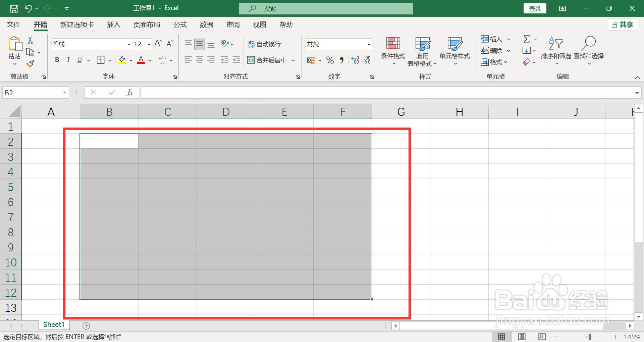Apply red font color

pos(141,60)
